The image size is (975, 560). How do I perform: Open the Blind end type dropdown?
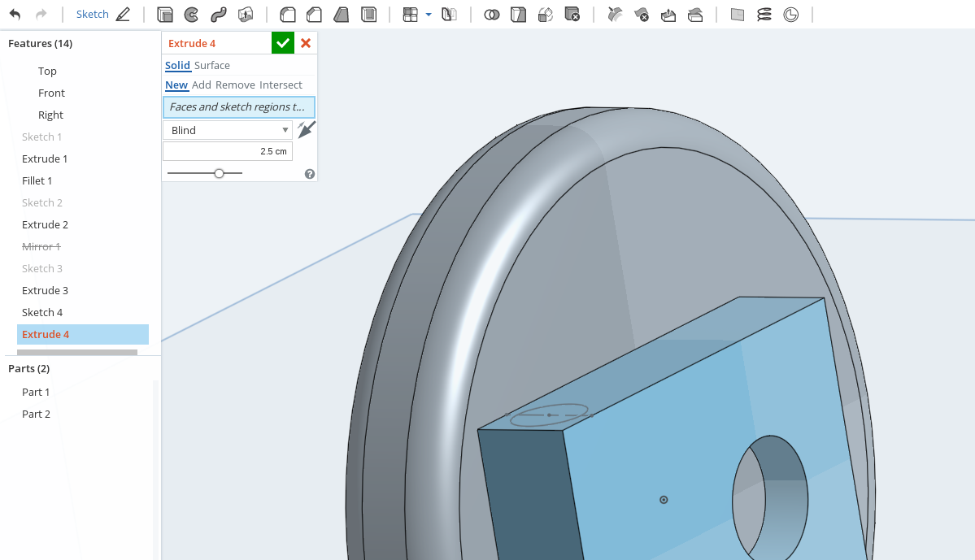pos(228,130)
